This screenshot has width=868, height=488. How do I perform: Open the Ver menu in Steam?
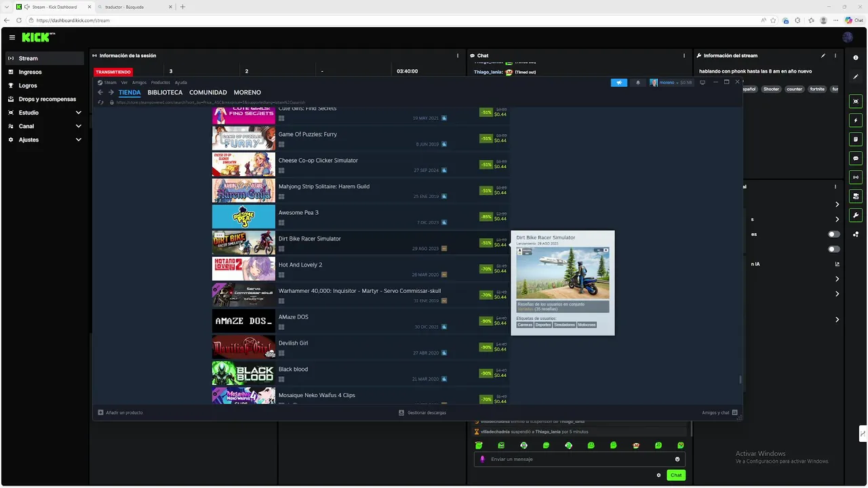pos(124,83)
